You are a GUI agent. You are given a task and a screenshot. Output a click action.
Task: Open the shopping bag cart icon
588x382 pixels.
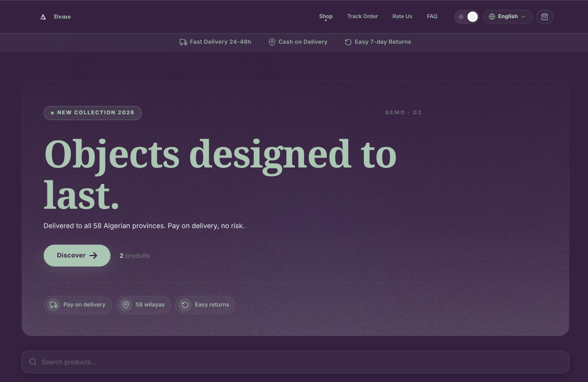click(544, 17)
